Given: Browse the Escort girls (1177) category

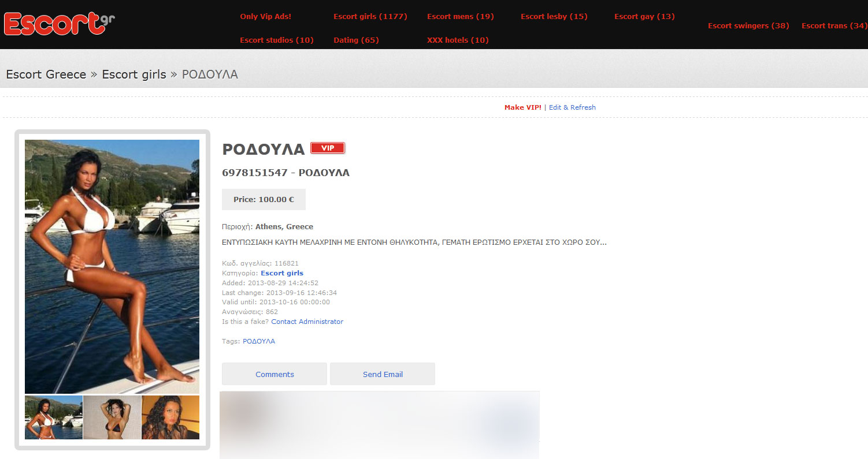Looking at the screenshot, I should (x=370, y=17).
